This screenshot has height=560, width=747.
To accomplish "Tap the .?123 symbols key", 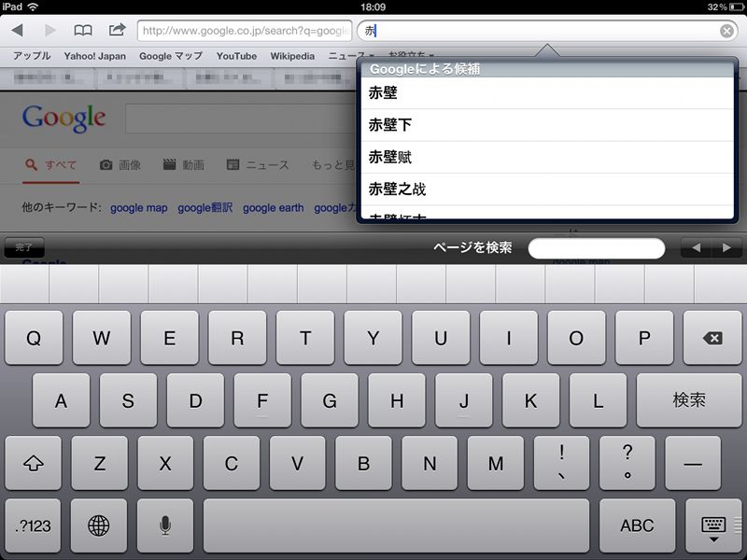I will (33, 525).
